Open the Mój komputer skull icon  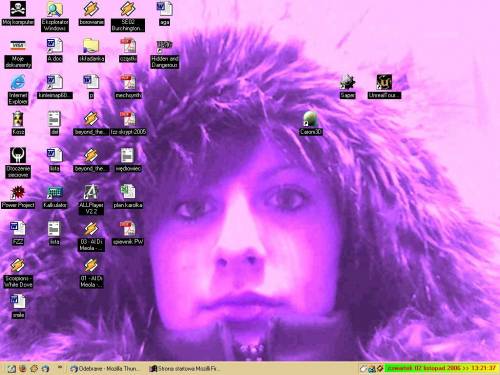(18, 9)
